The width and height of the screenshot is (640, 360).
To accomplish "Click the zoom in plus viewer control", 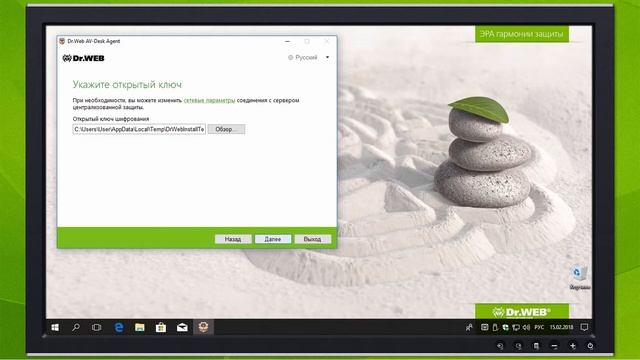I will 573,346.
